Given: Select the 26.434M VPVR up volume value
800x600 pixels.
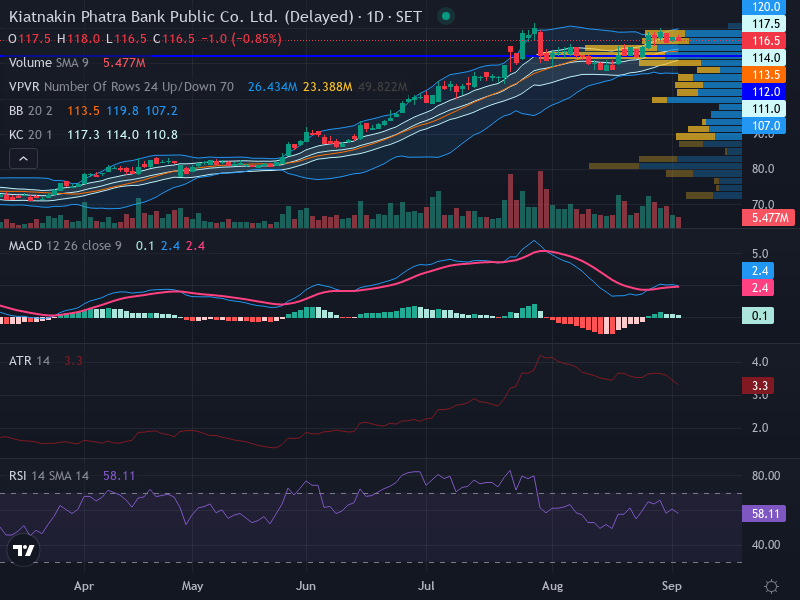Looking at the screenshot, I should click(x=272, y=87).
